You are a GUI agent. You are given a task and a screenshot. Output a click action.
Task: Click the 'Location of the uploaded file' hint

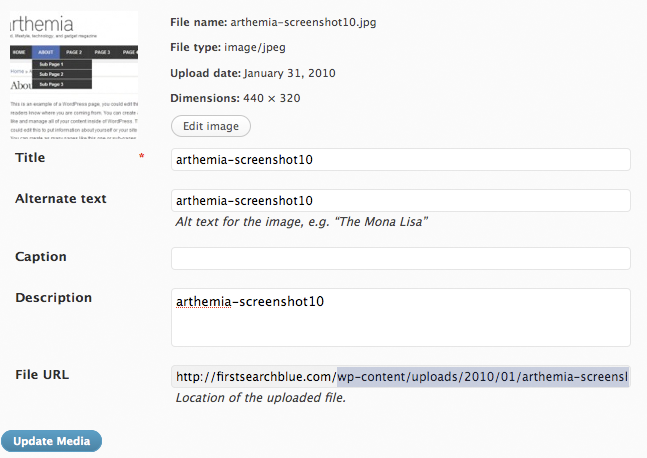(260, 398)
